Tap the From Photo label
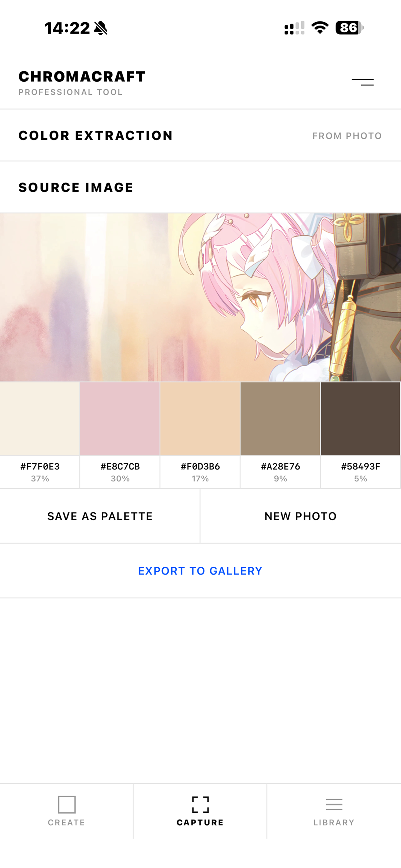401x868 pixels. click(x=347, y=136)
